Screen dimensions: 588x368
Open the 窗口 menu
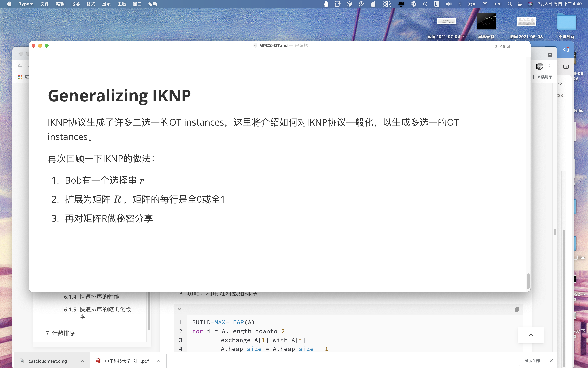pos(137,4)
